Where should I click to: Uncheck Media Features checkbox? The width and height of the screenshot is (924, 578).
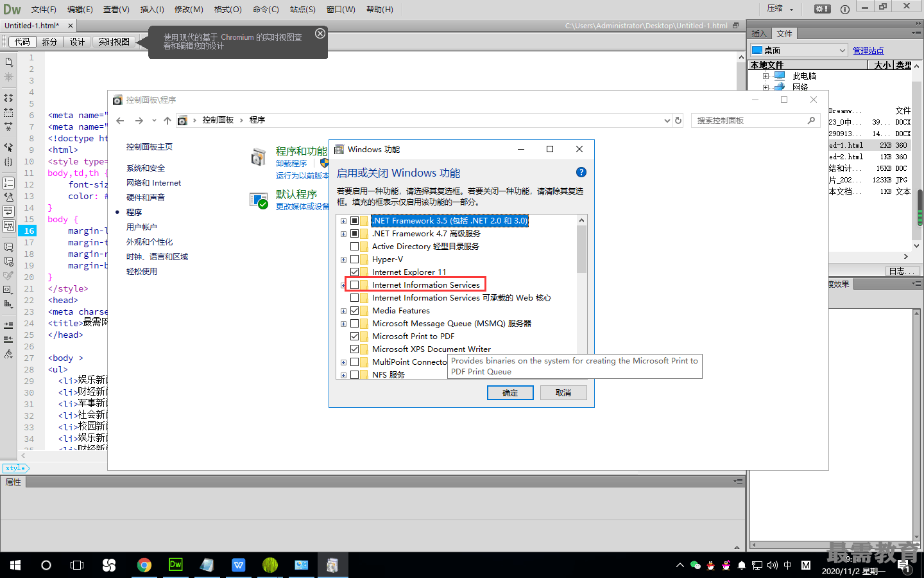(354, 311)
